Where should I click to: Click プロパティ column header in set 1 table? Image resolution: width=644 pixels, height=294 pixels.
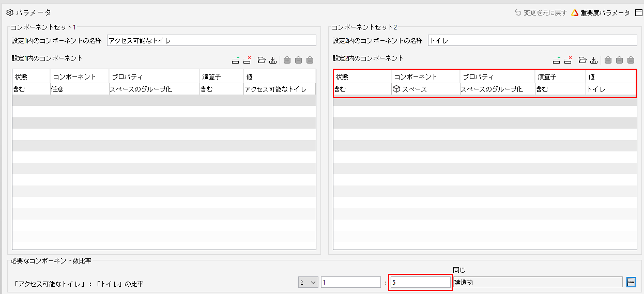tap(155, 76)
